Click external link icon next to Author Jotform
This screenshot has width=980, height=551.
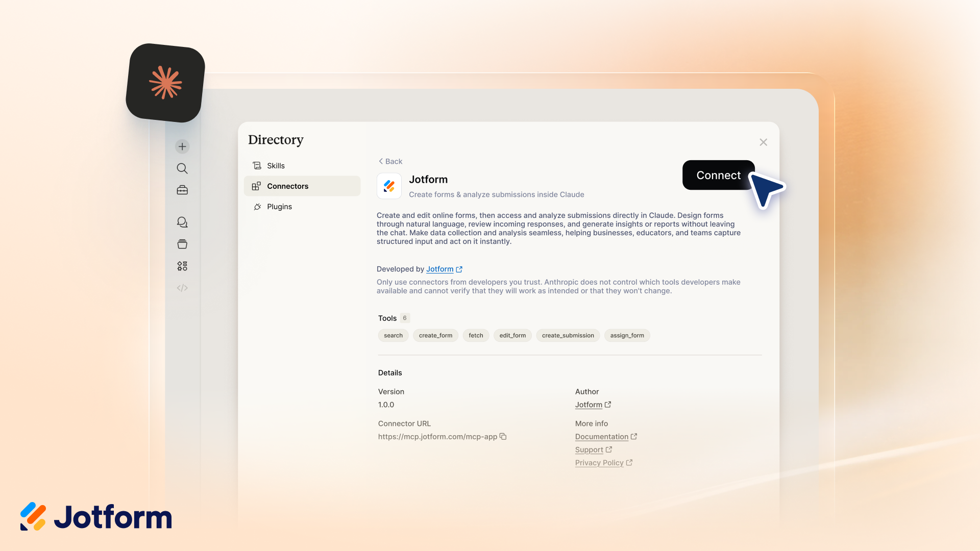click(x=608, y=405)
